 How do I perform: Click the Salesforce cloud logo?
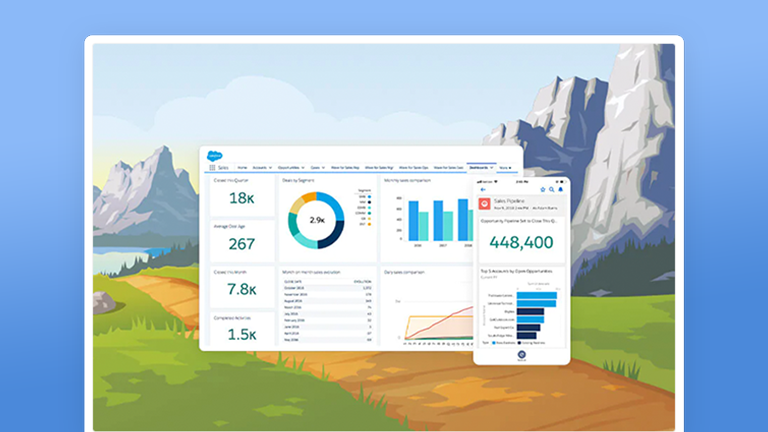click(215, 156)
